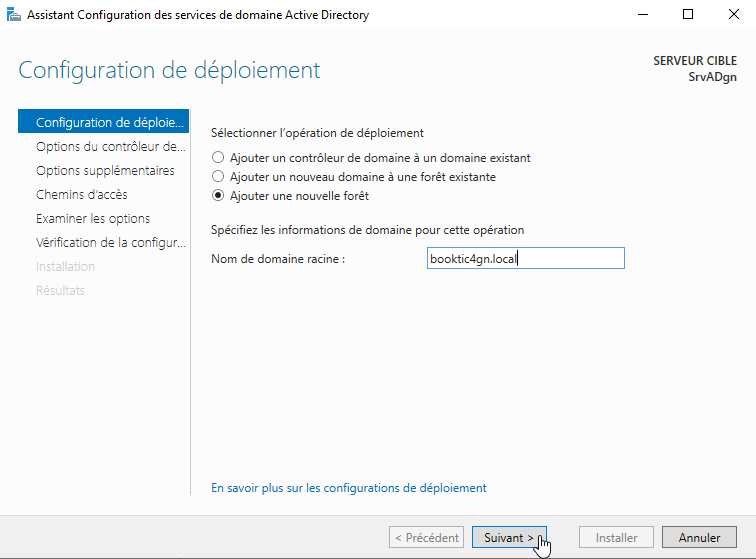Go to 'Vérification de la configur...' step
756x559 pixels.
click(x=110, y=243)
